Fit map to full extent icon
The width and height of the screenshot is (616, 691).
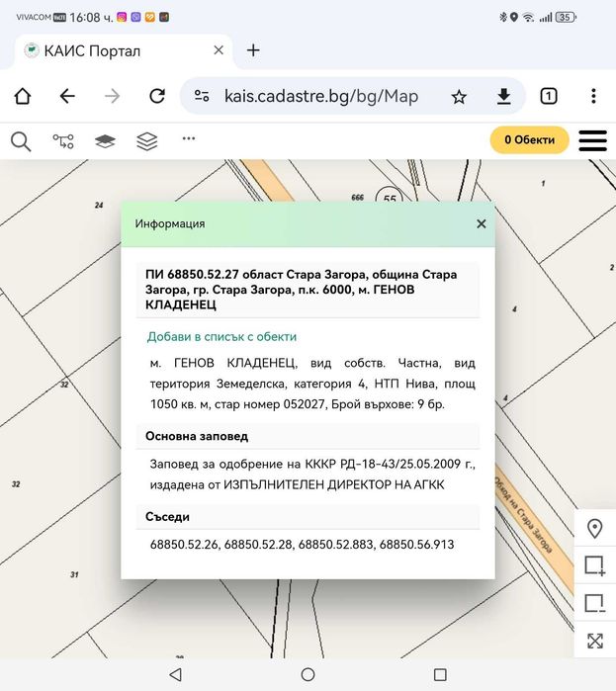[x=595, y=641]
